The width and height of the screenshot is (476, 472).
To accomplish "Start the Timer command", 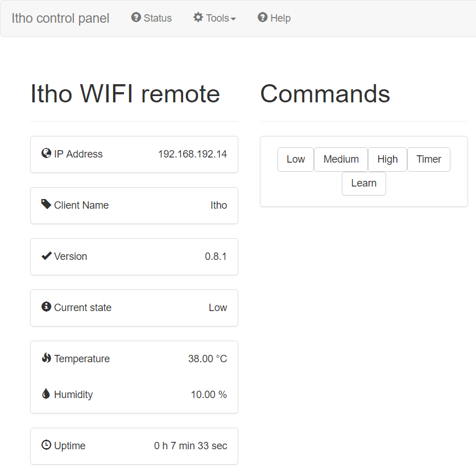I will click(x=429, y=159).
